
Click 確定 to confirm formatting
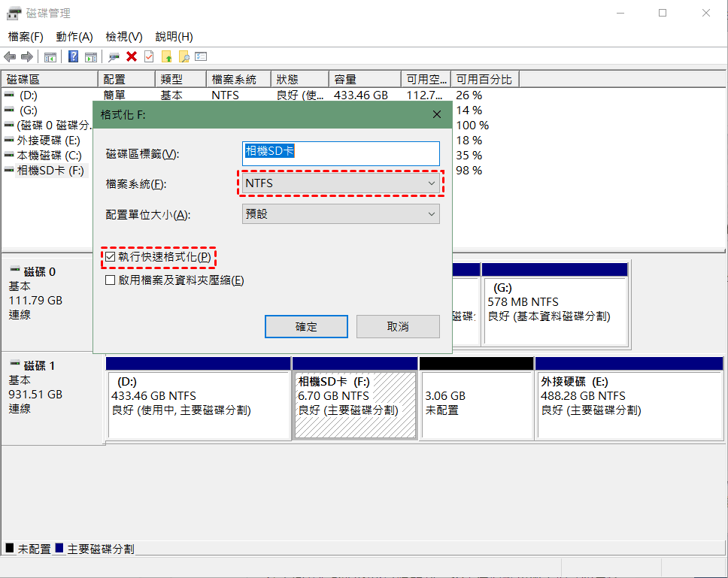coord(306,326)
